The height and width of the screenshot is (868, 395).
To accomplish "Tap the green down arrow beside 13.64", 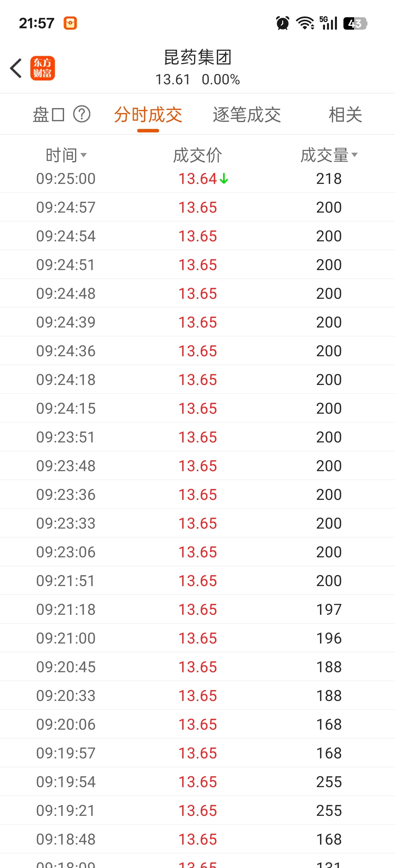I will pyautogui.click(x=224, y=179).
